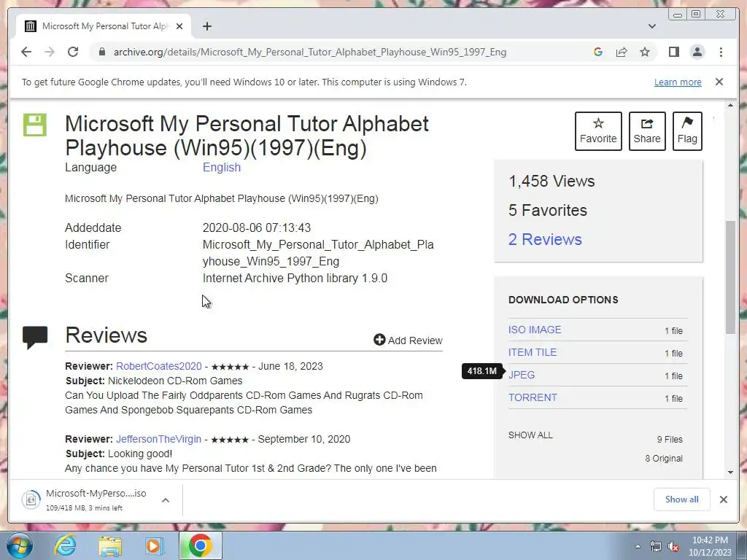Click the green floppy disk software icon
Image resolution: width=747 pixels, height=560 pixels.
(35, 125)
